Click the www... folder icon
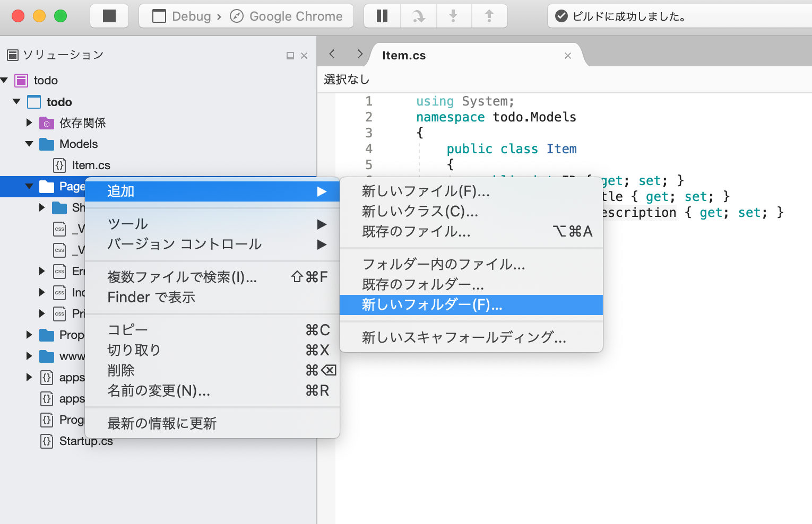The height and width of the screenshot is (524, 812). point(47,356)
